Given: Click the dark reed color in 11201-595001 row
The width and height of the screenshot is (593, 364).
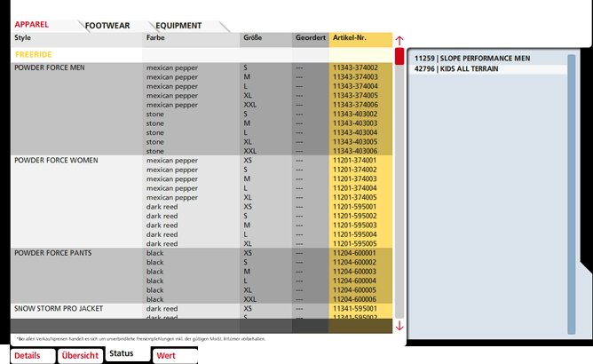Looking at the screenshot, I should click(x=162, y=207).
